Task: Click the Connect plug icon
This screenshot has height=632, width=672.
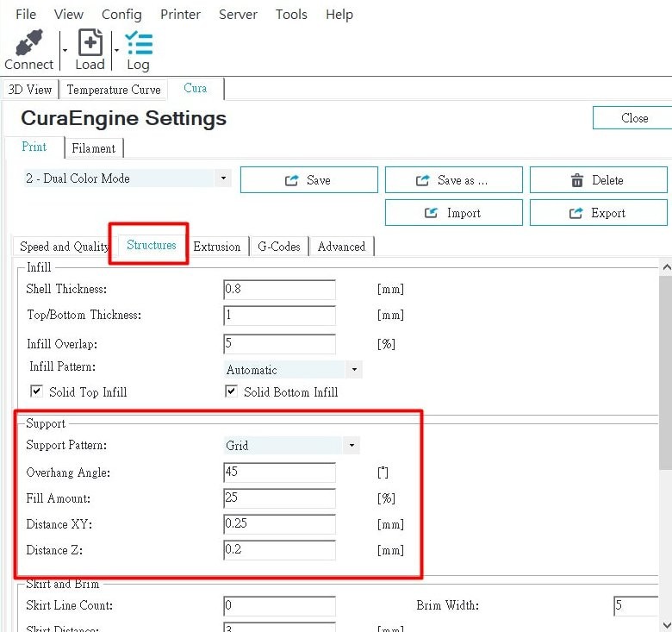Action: pyautogui.click(x=29, y=42)
